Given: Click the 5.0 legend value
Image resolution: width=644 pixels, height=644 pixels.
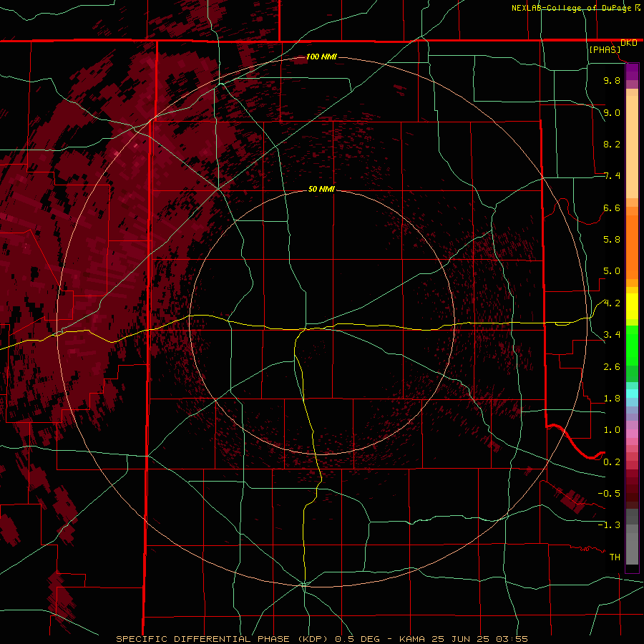Looking at the screenshot, I should coord(612,271).
